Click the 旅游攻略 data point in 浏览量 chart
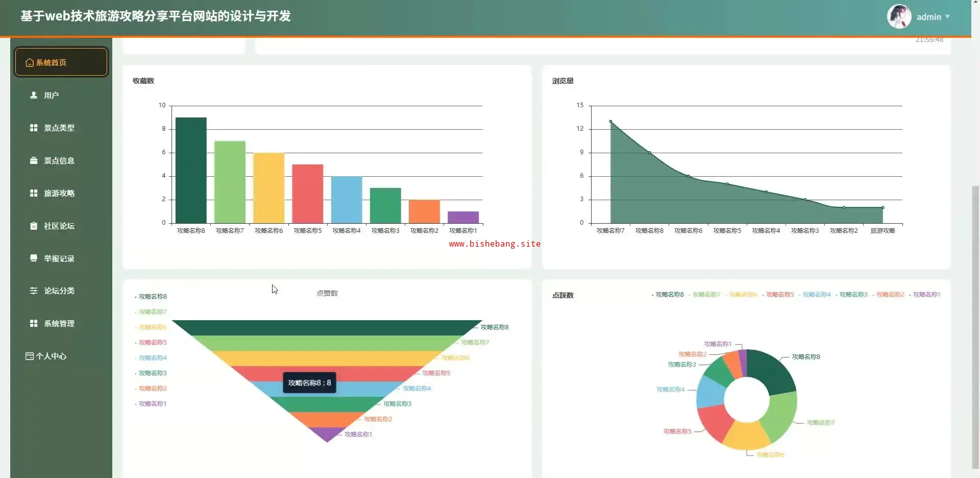The width and height of the screenshot is (980, 478). 883,207
